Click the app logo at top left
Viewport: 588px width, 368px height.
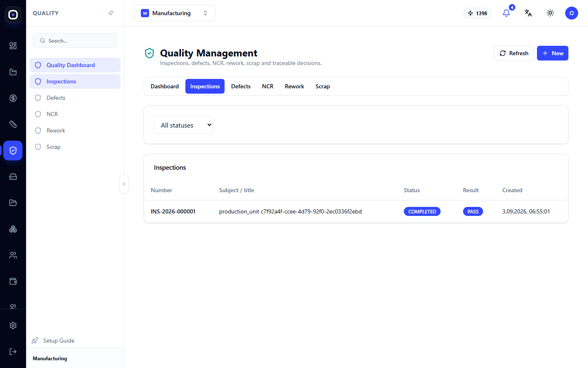[x=13, y=15]
